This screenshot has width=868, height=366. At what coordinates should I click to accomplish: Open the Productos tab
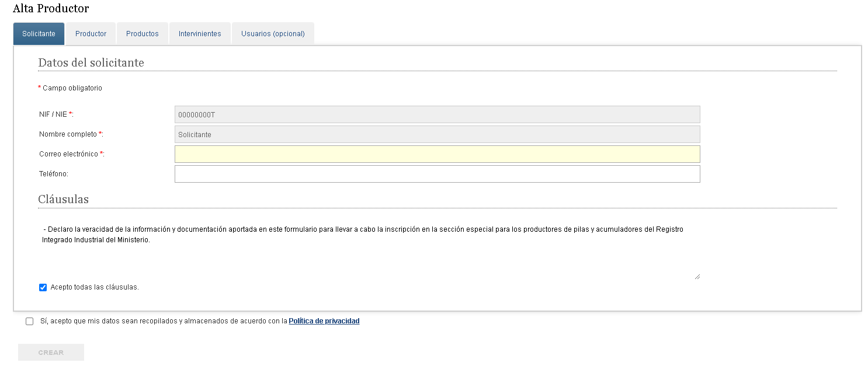point(142,34)
